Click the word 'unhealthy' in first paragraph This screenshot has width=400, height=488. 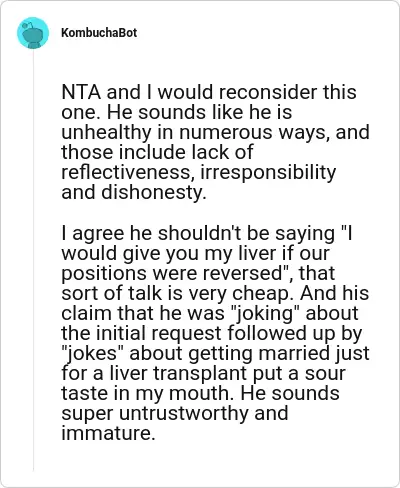pos(106,133)
